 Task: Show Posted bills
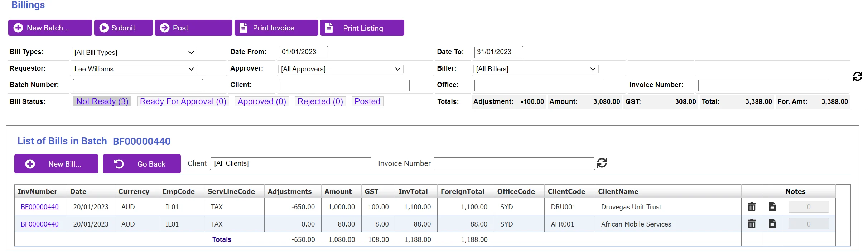coord(367,101)
